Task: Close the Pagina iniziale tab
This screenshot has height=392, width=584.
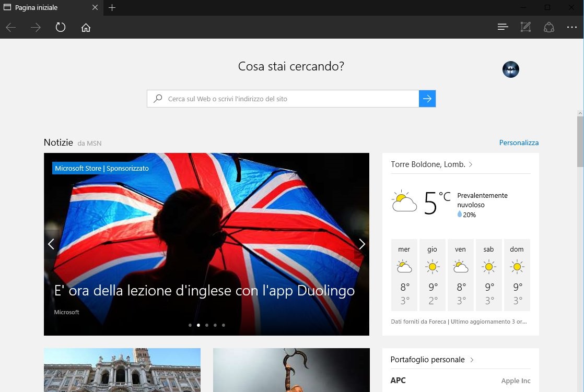Action: coord(95,7)
